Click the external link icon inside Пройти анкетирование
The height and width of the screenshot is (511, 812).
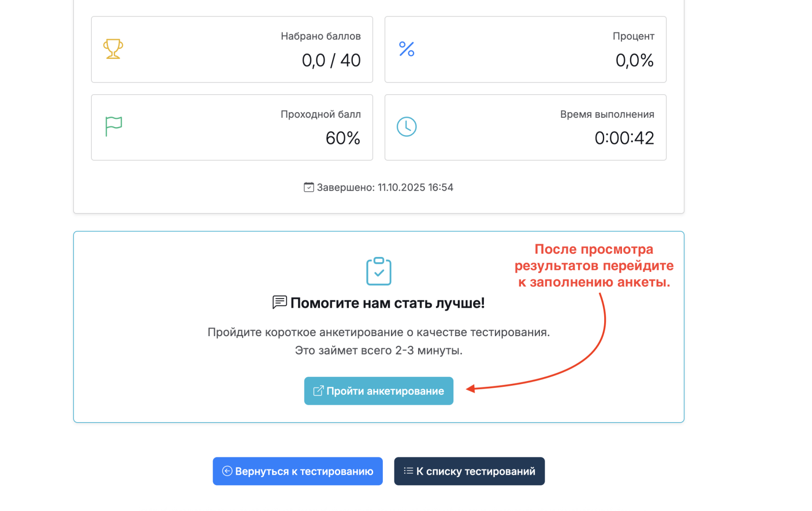point(318,391)
